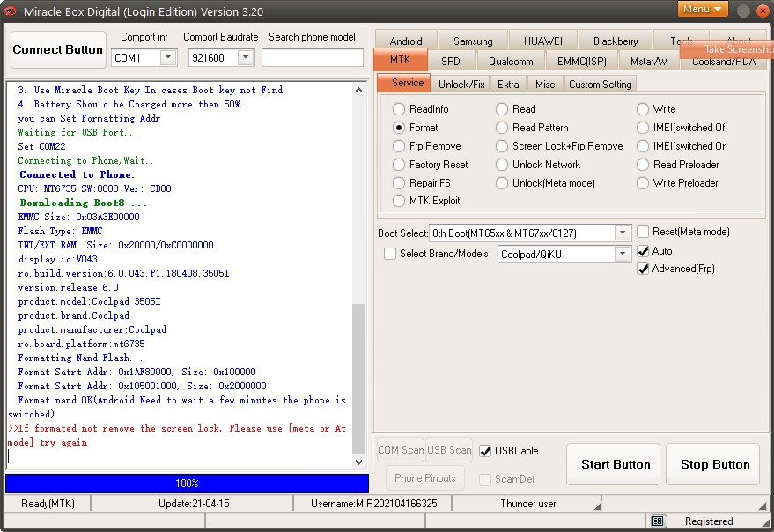Click the Start Button
The image size is (774, 532).
click(613, 464)
